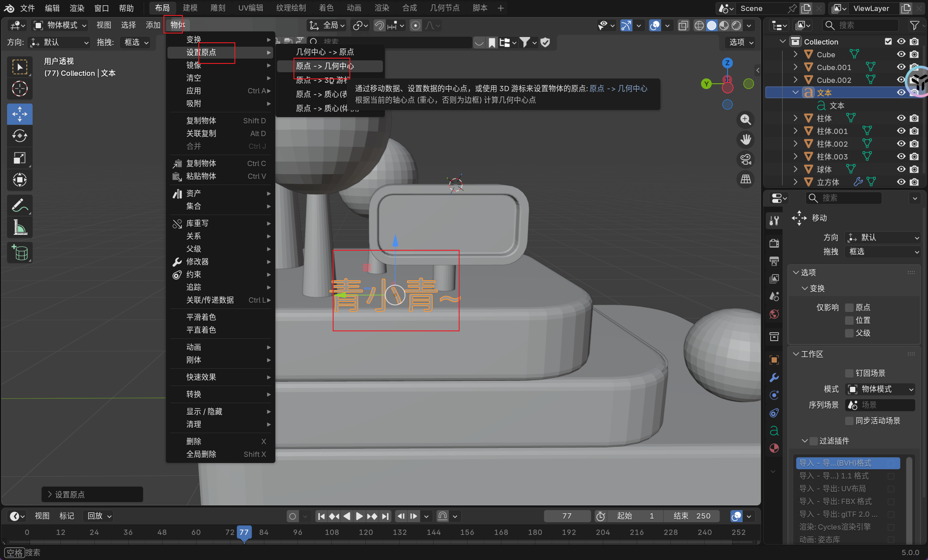Choose 原点 -> 几何中心 menu entry
Screen dimensions: 928x560
tap(325, 66)
